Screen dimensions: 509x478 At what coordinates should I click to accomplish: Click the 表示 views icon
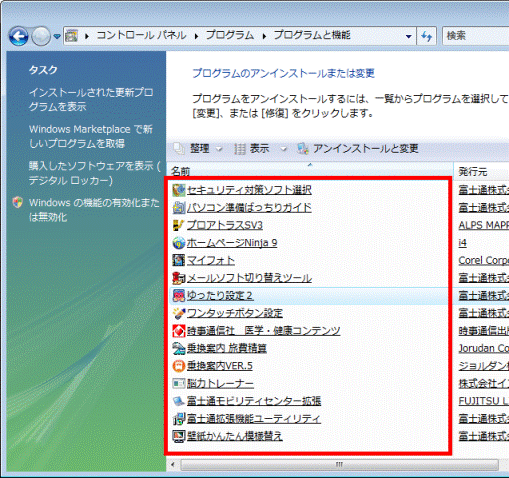coord(240,149)
